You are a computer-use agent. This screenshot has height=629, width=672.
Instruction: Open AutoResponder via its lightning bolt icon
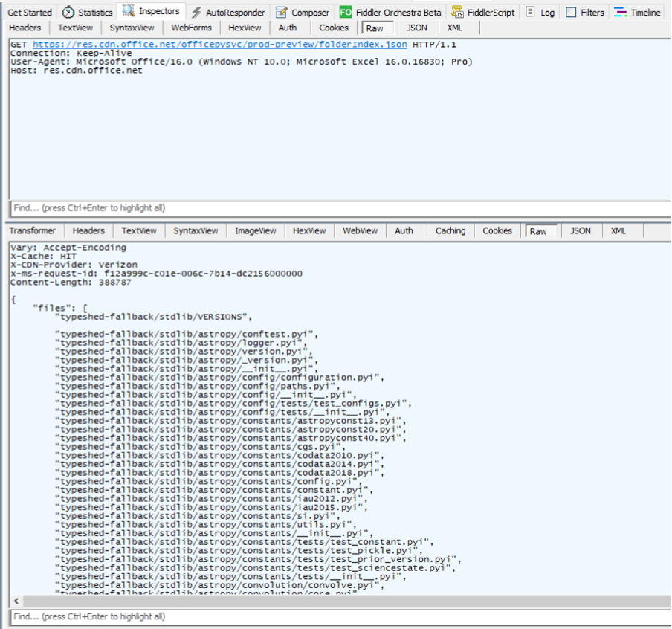(196, 13)
